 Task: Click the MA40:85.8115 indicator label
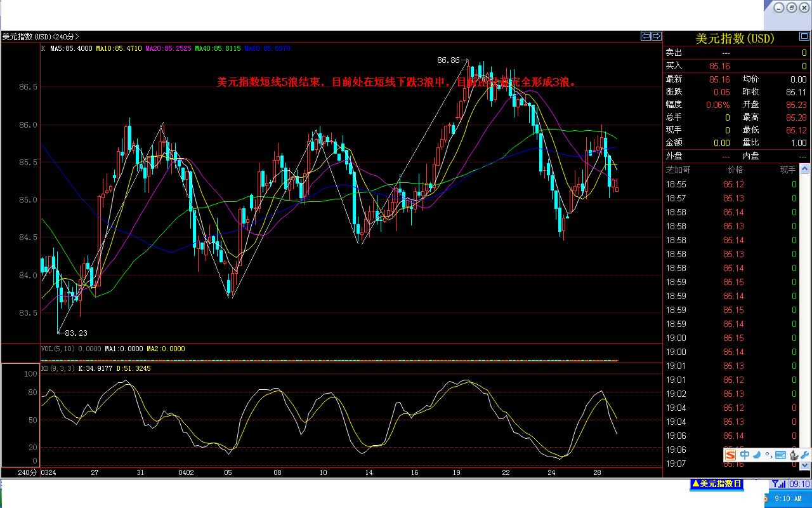pyautogui.click(x=218, y=48)
